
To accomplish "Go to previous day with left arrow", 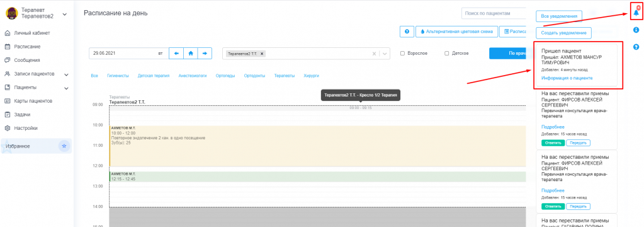I will point(176,54).
